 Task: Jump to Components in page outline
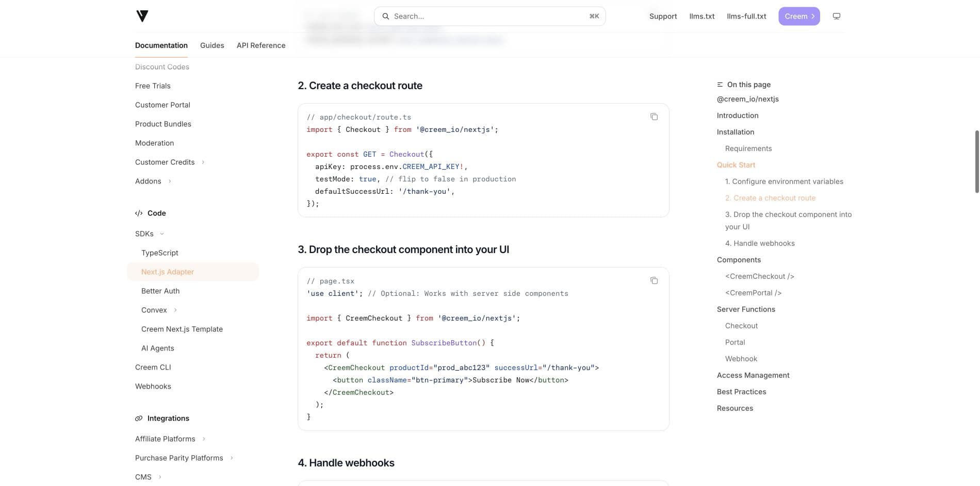[739, 260]
